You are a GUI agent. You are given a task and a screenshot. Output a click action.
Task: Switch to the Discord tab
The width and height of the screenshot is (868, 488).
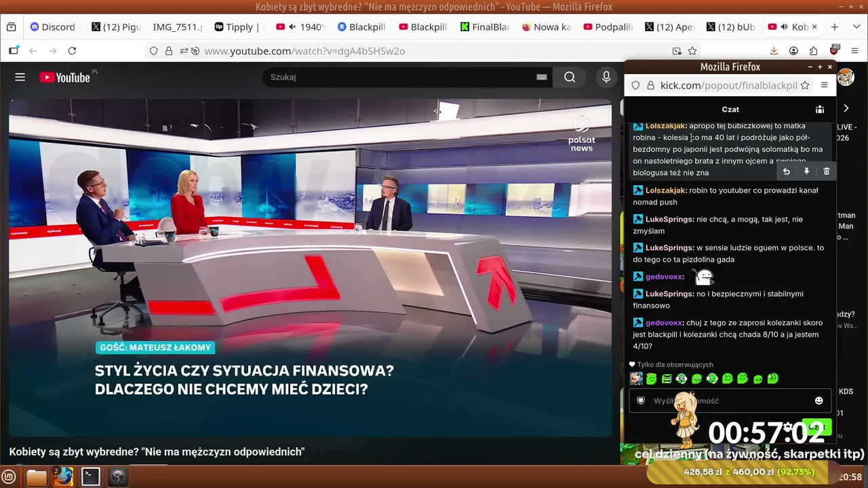click(52, 27)
